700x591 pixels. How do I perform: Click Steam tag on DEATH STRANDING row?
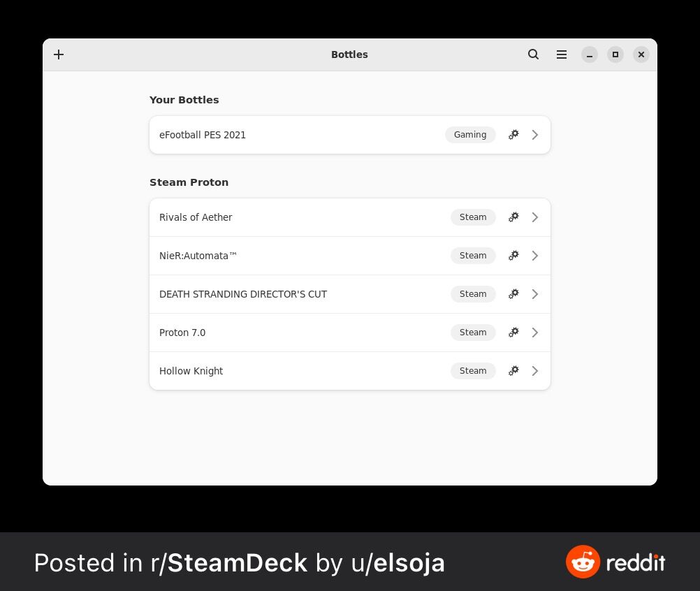pyautogui.click(x=473, y=294)
